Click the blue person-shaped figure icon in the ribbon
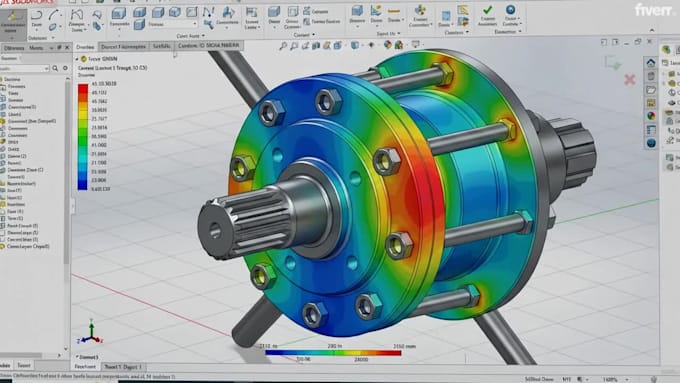This screenshot has width=680, height=383. click(228, 13)
